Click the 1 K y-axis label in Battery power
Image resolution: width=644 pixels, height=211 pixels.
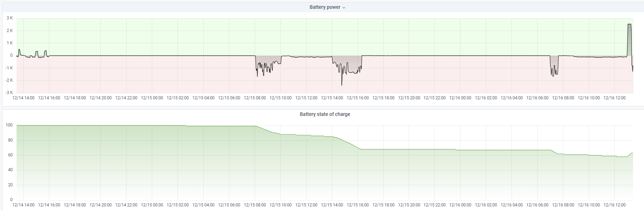point(10,43)
